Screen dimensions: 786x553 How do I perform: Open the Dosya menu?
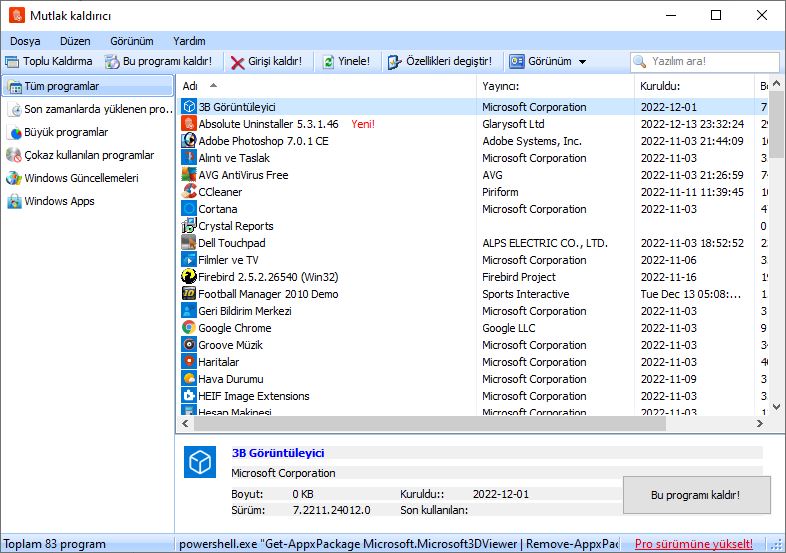[x=25, y=41]
